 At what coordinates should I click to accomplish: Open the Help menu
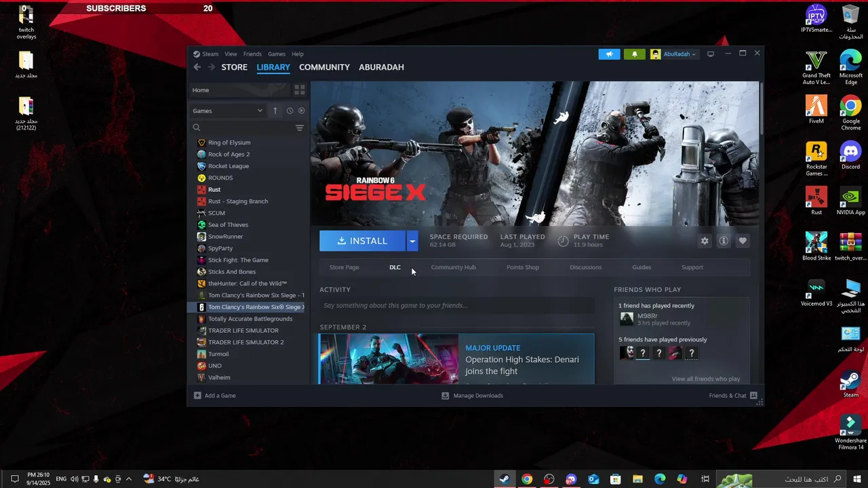[x=297, y=54]
